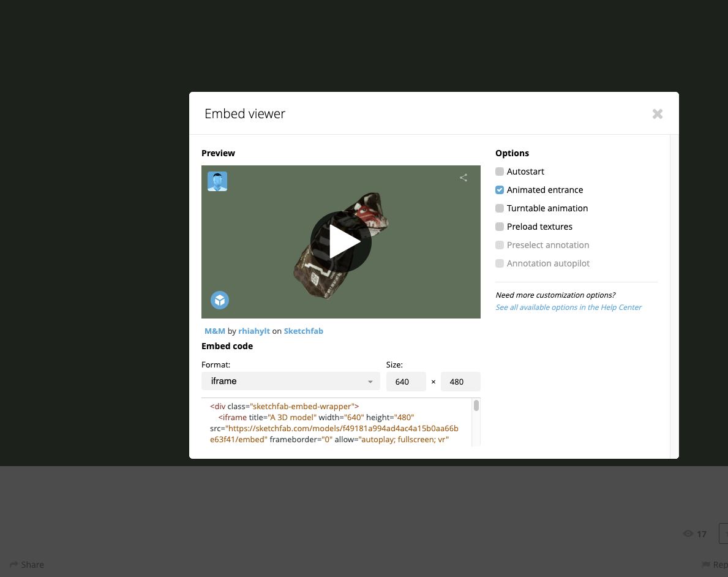Click the embed code scrollbar
Image resolution: width=728 pixels, height=577 pixels.
tap(476, 406)
